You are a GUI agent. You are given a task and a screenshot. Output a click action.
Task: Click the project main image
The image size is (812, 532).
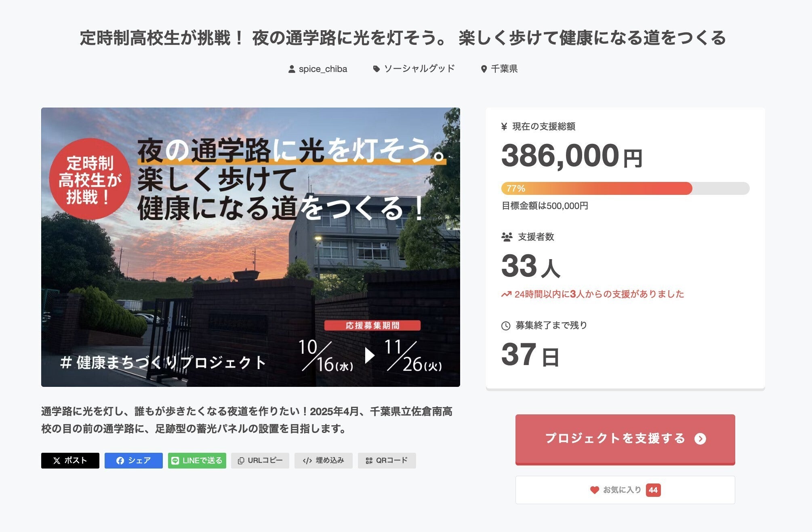pyautogui.click(x=250, y=247)
